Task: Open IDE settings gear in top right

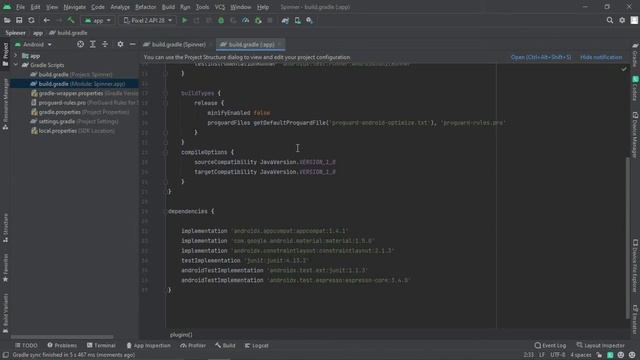Action: [622, 20]
